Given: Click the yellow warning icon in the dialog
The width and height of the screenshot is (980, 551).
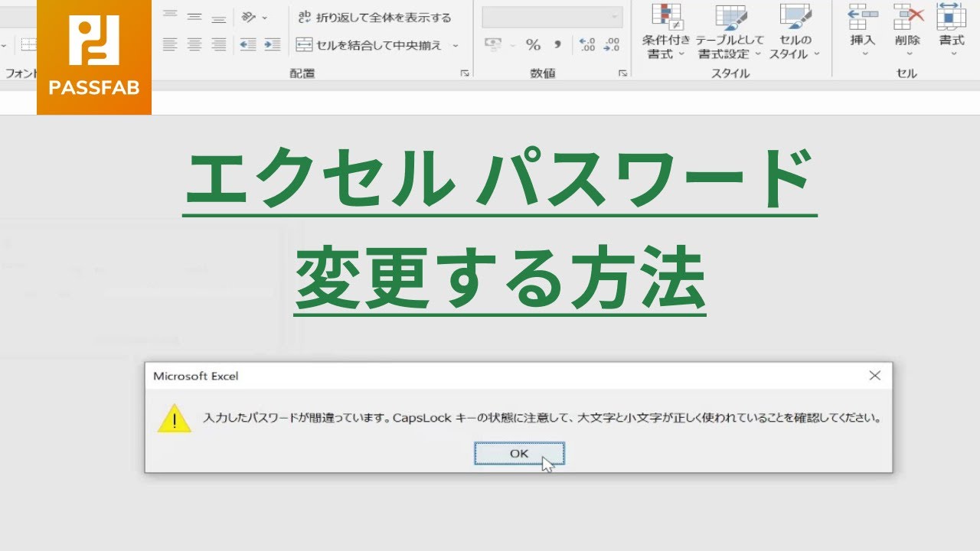Looking at the screenshot, I should point(175,418).
